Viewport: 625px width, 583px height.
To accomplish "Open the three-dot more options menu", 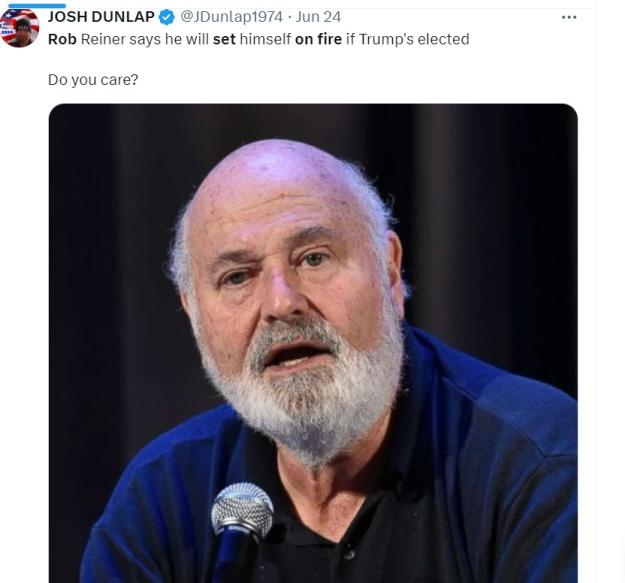I will click(569, 17).
